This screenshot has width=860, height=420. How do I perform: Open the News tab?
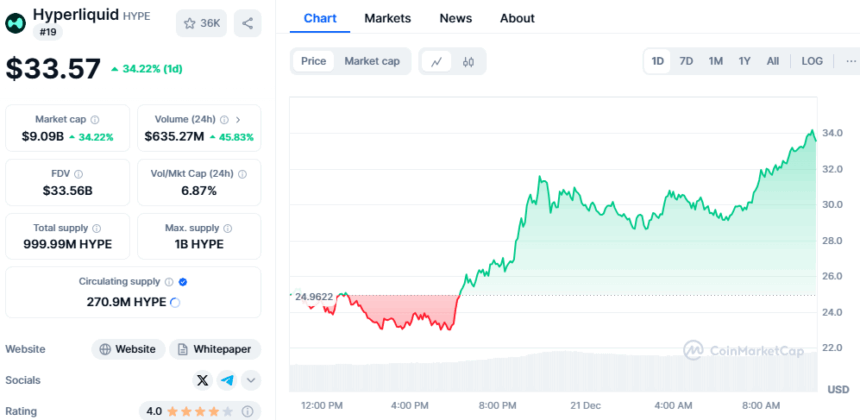pos(456,18)
